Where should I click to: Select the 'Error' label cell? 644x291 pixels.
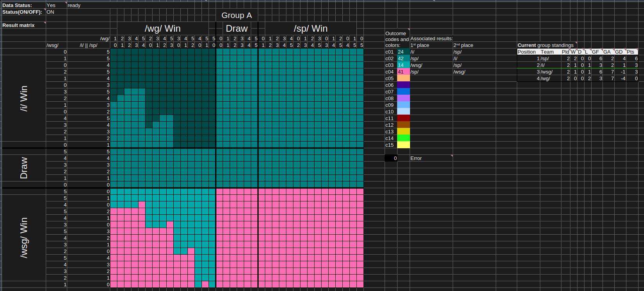coord(416,158)
